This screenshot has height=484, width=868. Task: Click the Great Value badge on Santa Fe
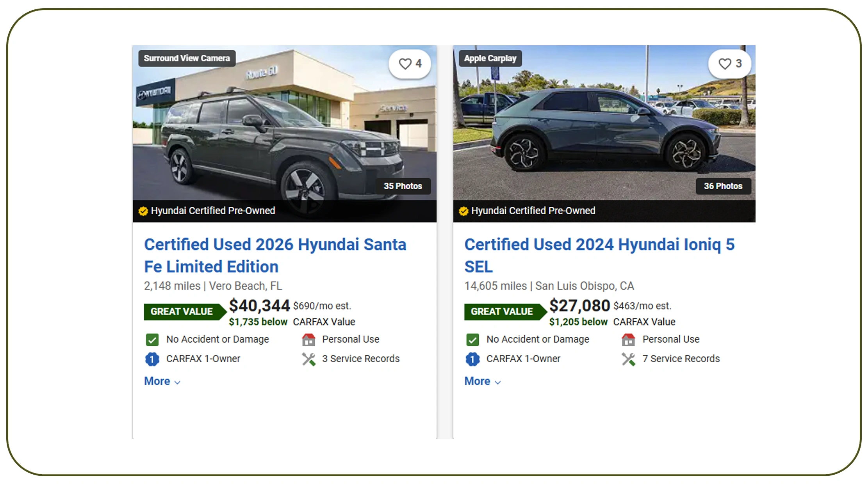coord(185,311)
